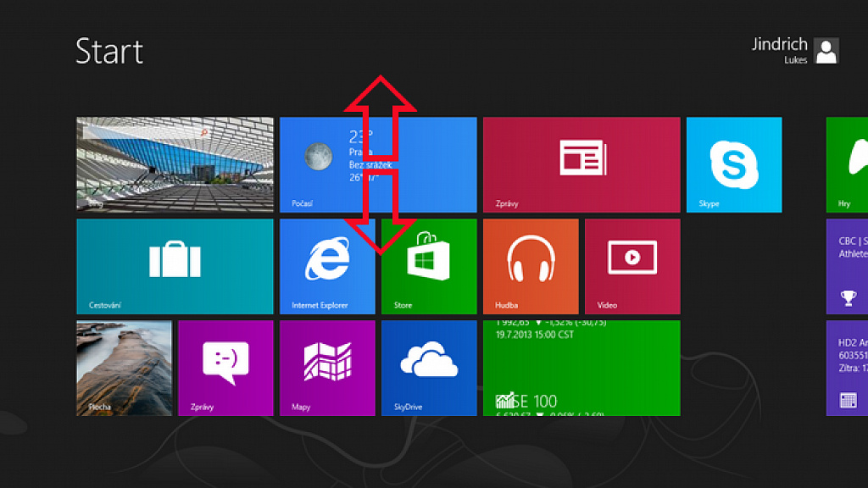This screenshot has width=868, height=488.
Task: Click the 19.7.2013 15:00 CST text
Action: pyautogui.click(x=535, y=335)
